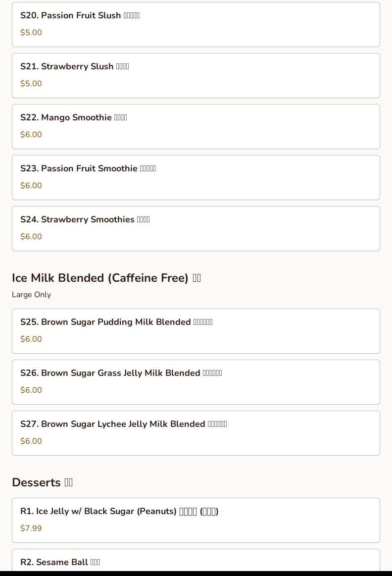Click the $6.00 price under Mango Smoothie
392x576 pixels.
(x=31, y=135)
